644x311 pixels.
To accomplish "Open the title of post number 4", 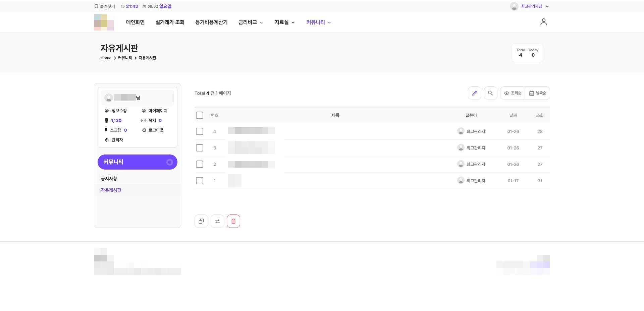I will [252, 131].
